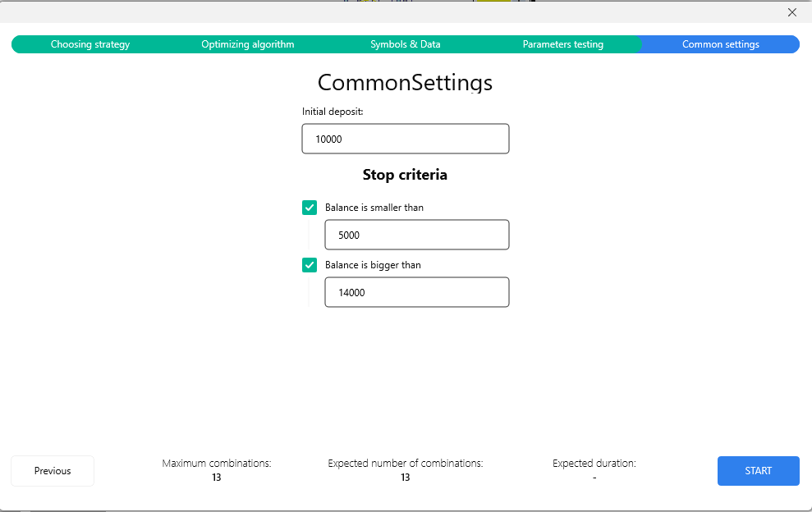Click the CommonSettings page heading
Screen dimensions: 812x512
pyautogui.click(x=405, y=83)
